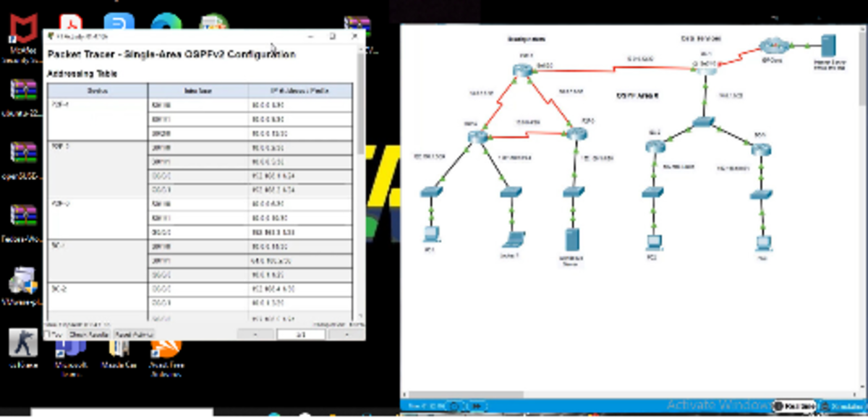The height and width of the screenshot is (418, 868).
Task: Click the 'Addressing Table' heading
Action: point(82,74)
